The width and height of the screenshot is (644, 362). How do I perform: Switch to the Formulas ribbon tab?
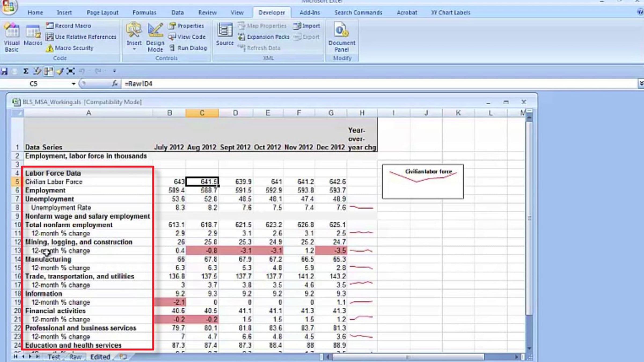click(144, 13)
